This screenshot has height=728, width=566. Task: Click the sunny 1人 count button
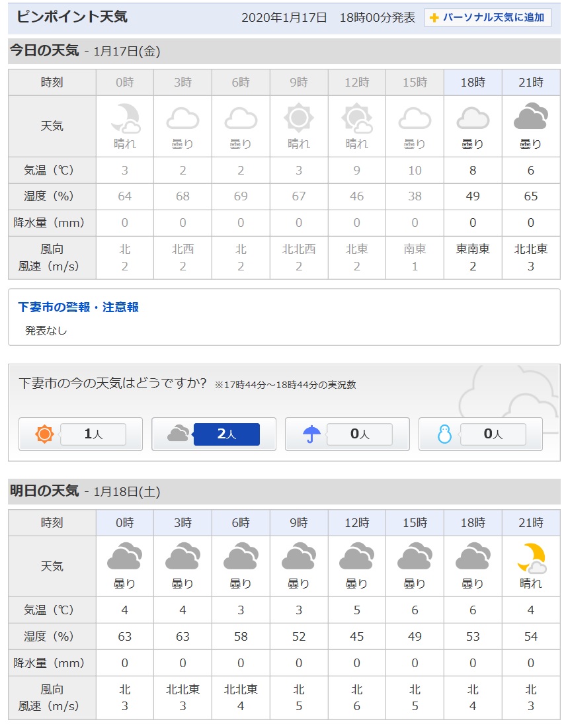(93, 434)
